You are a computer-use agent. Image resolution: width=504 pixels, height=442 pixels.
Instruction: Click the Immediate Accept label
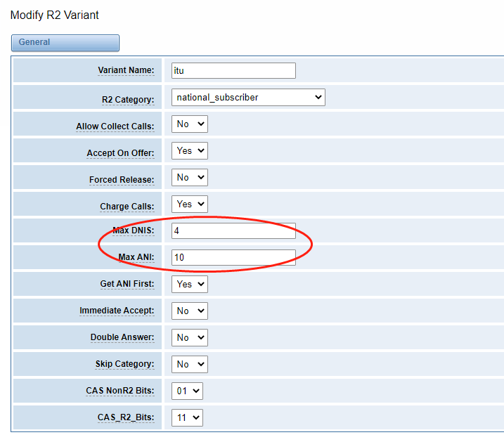point(117,311)
